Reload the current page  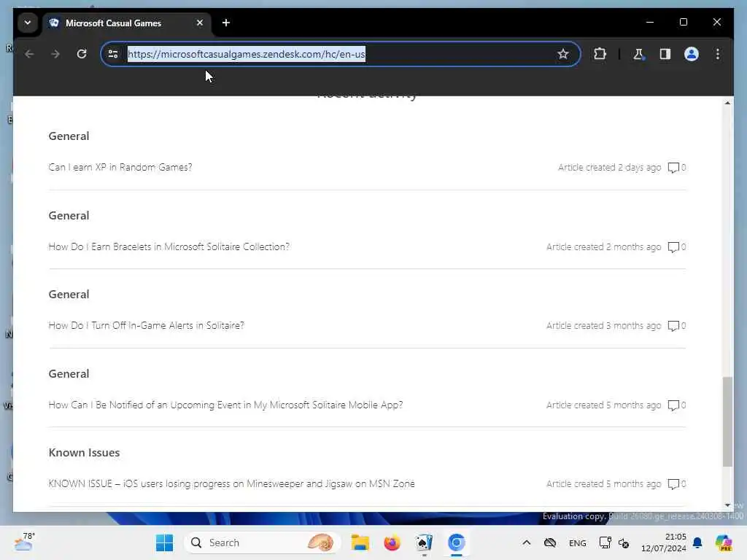[x=82, y=54]
